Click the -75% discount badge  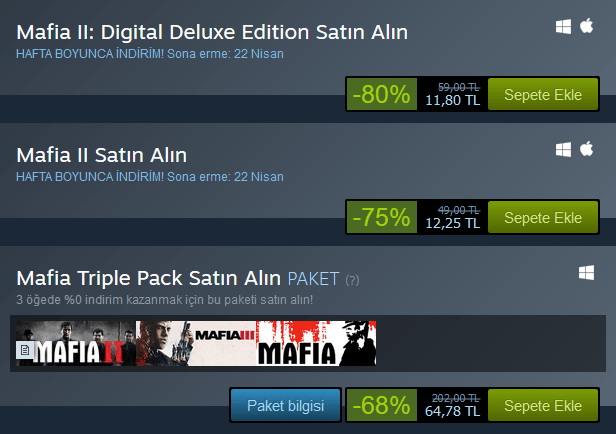click(x=381, y=217)
